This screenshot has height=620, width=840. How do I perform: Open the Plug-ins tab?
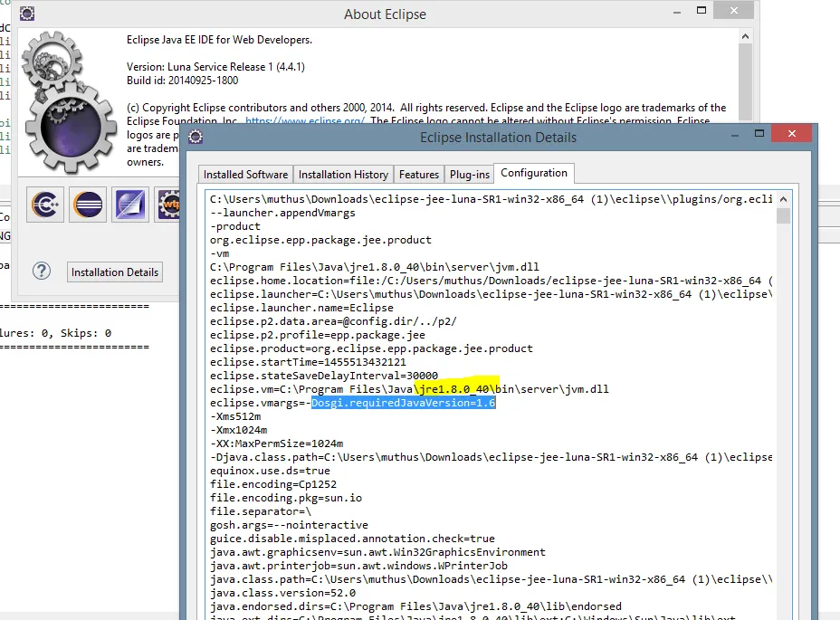tap(469, 174)
